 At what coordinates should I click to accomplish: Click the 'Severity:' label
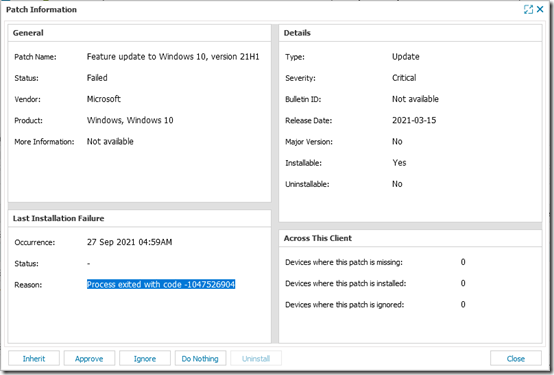(300, 78)
